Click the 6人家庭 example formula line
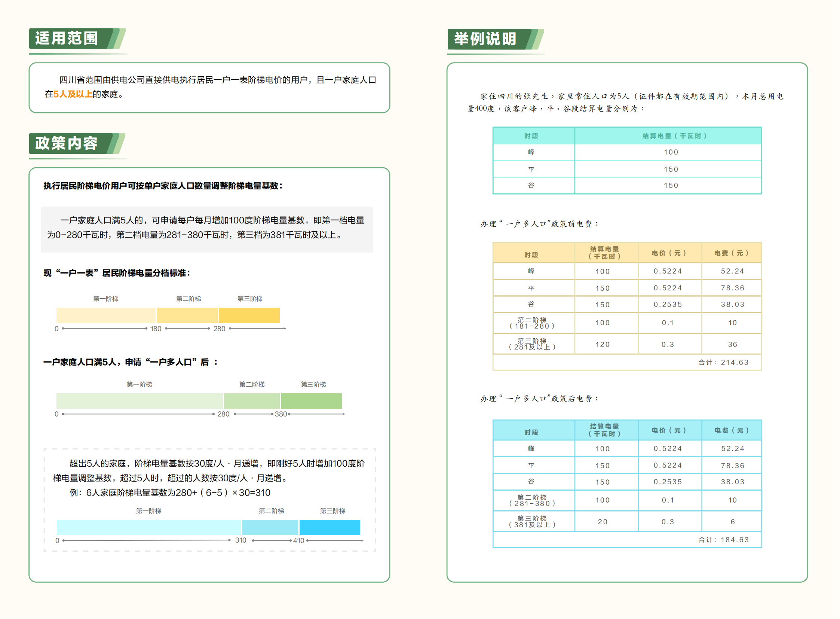The height and width of the screenshot is (619, 840). click(170, 493)
